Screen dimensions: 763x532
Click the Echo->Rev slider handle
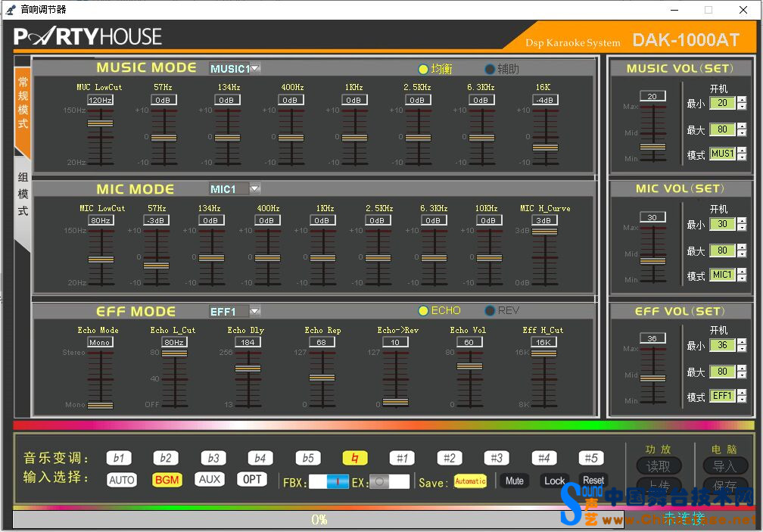point(396,402)
